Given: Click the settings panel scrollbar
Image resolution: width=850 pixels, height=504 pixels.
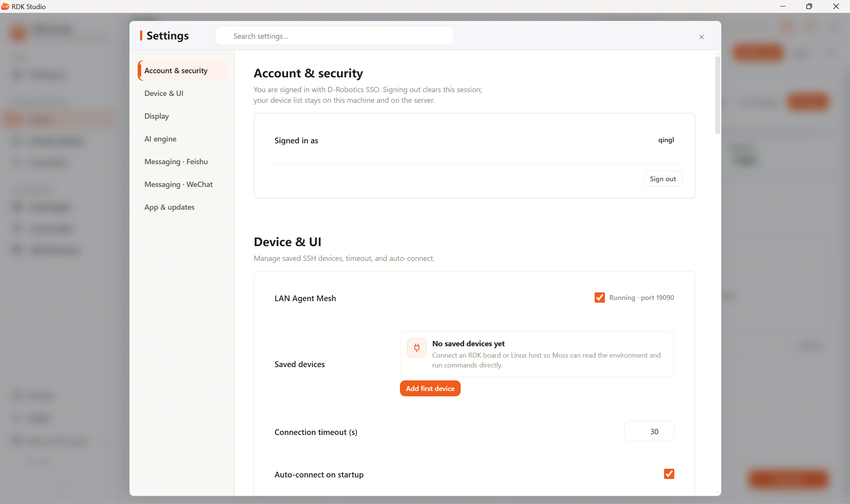Looking at the screenshot, I should click(717, 95).
